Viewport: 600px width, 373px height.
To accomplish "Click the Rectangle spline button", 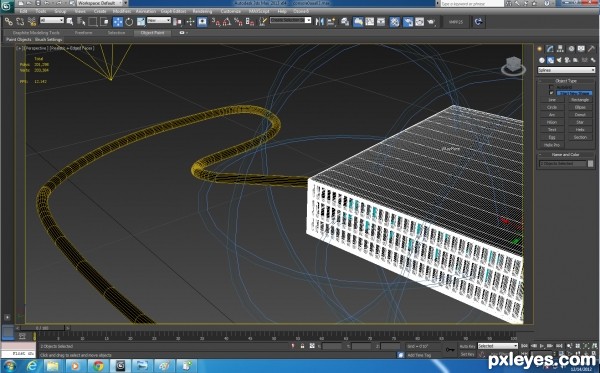I will coord(580,100).
